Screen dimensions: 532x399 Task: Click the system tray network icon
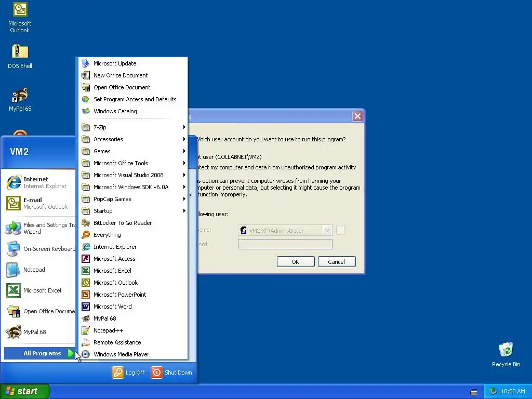click(494, 392)
